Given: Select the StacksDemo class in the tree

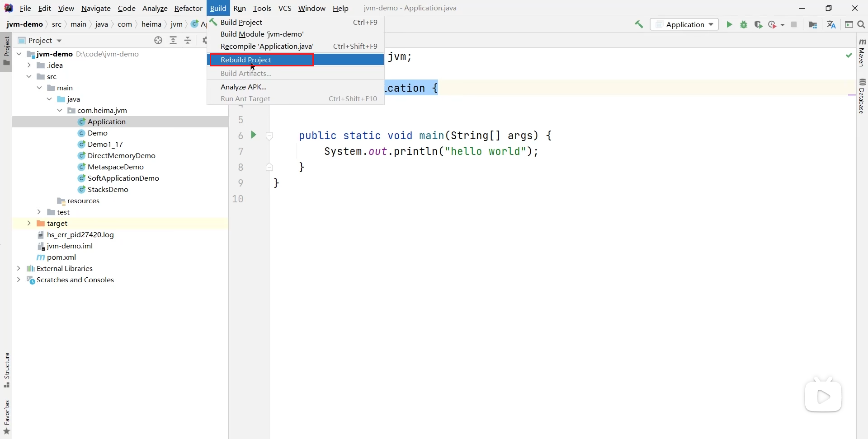Looking at the screenshot, I should 108,189.
